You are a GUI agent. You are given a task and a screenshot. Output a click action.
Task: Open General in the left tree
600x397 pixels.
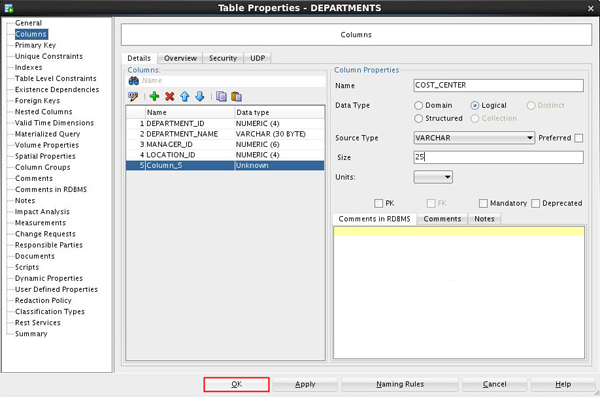pyautogui.click(x=28, y=23)
